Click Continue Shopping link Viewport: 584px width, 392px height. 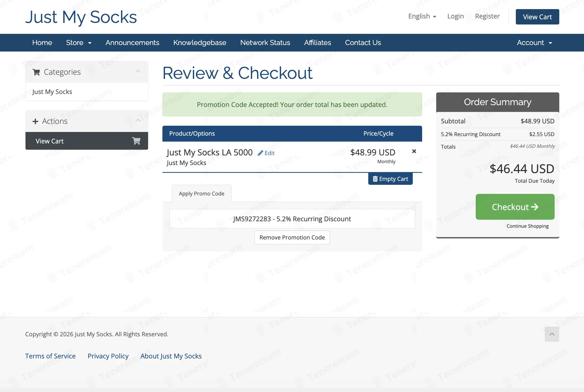[x=528, y=226]
